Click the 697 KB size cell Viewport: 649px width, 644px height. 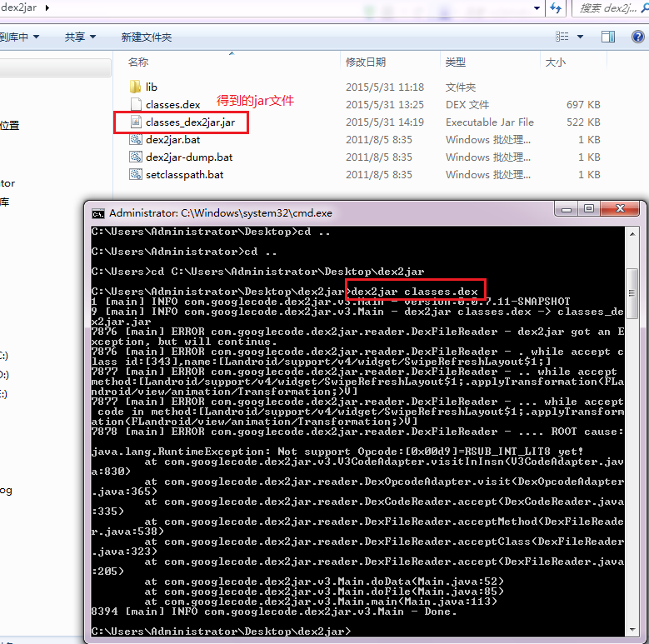tap(583, 105)
